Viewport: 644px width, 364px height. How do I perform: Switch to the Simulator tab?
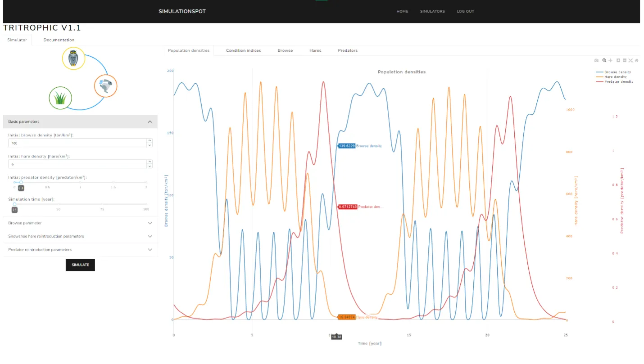pos(17,40)
